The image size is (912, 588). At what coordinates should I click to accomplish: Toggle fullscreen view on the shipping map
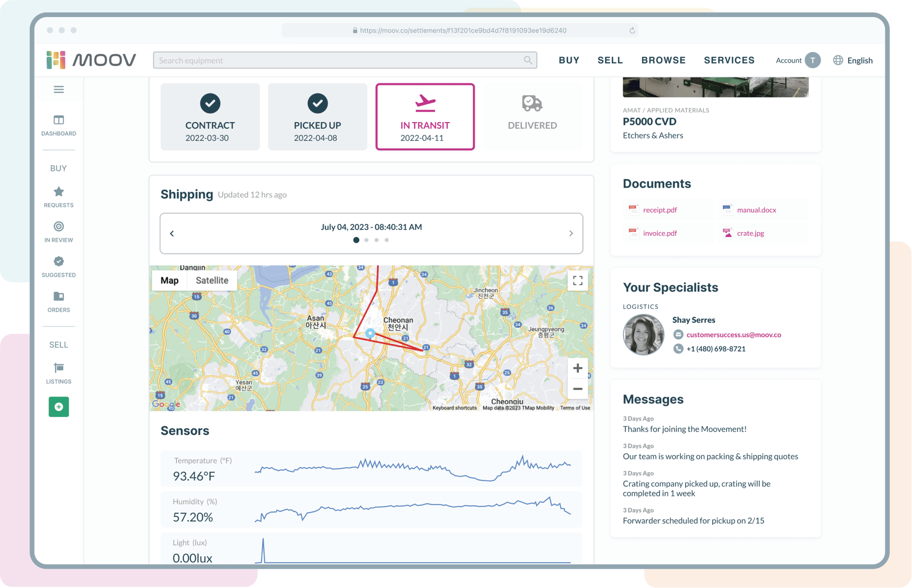[x=578, y=280]
